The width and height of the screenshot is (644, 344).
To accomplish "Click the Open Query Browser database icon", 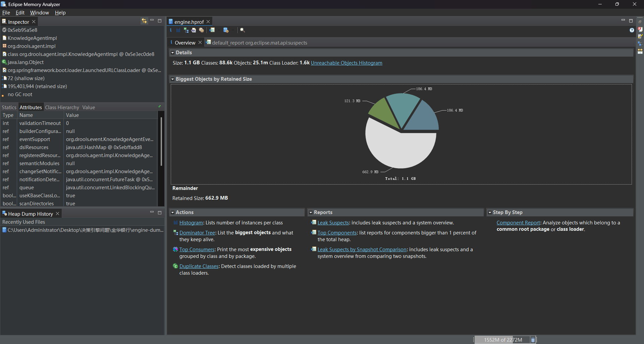I will 226,30.
